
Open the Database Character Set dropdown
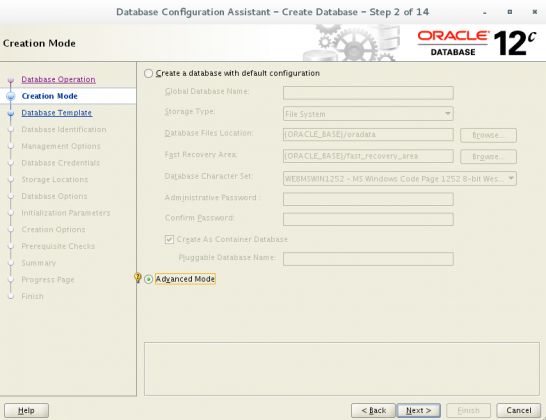click(399, 179)
